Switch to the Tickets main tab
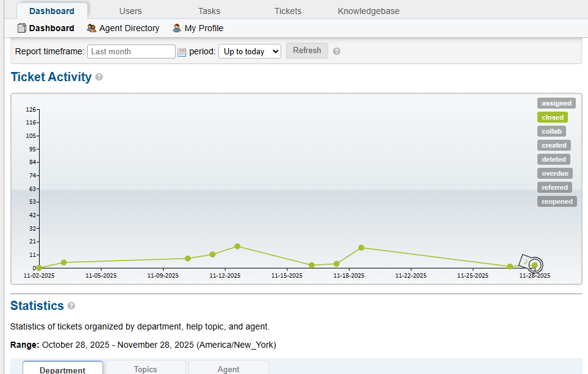Viewport: 588px width, 374px height. tap(288, 11)
